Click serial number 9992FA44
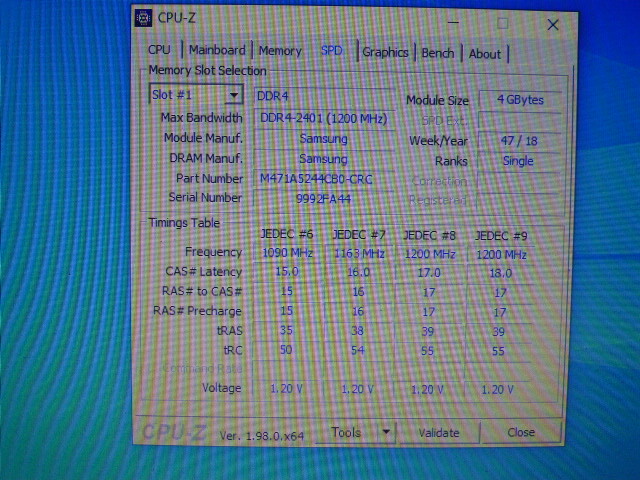This screenshot has height=480, width=640. pyautogui.click(x=324, y=199)
